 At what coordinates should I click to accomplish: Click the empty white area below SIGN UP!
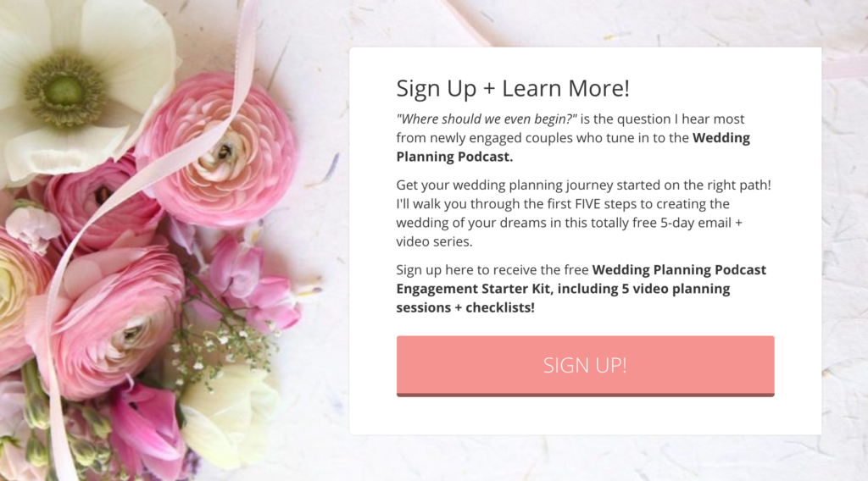click(585, 416)
